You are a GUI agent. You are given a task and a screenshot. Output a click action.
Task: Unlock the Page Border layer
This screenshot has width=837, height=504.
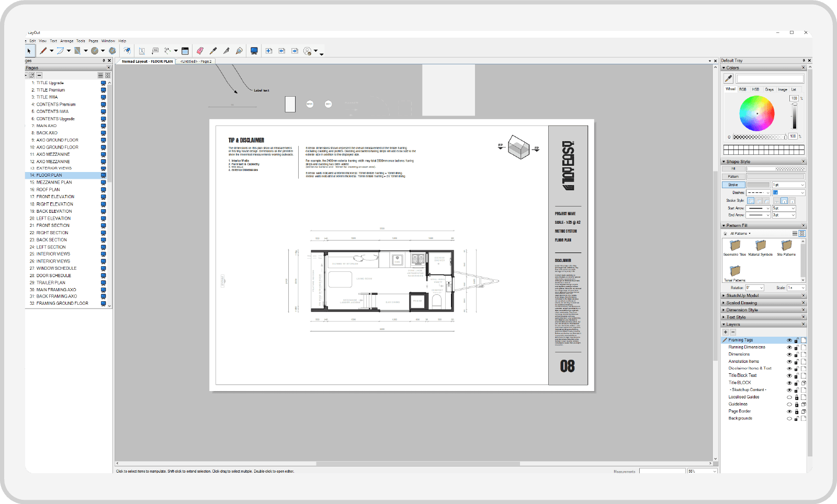click(797, 411)
